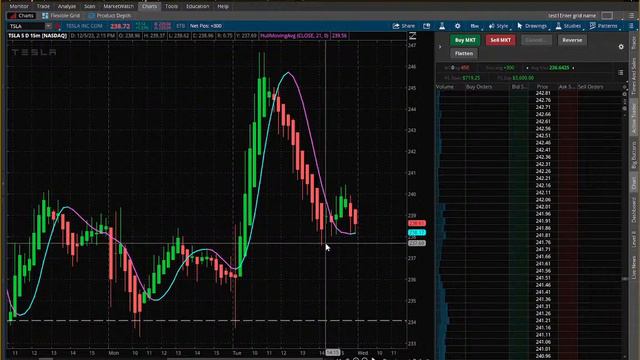This screenshot has height=360, width=640.
Task: Click the detach chart window icon
Action: click(427, 26)
